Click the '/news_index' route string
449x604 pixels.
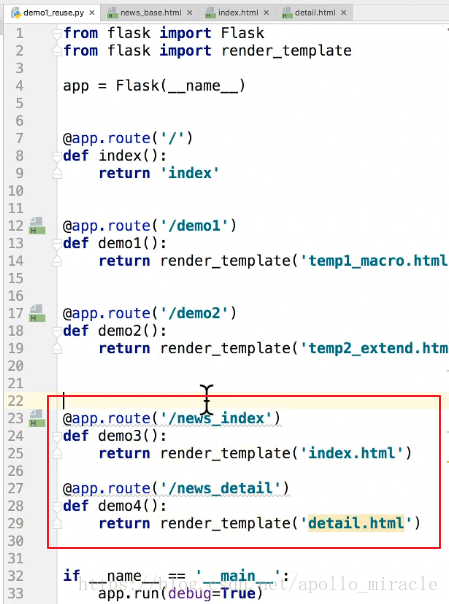coord(216,418)
